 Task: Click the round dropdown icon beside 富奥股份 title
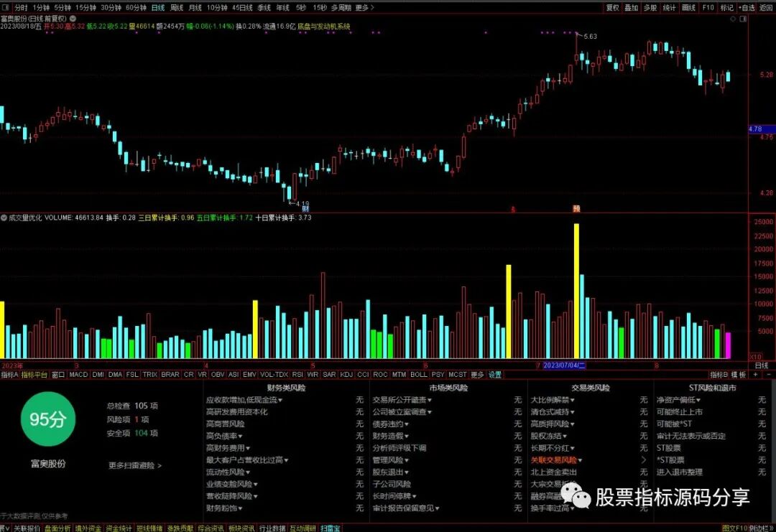click(x=73, y=18)
